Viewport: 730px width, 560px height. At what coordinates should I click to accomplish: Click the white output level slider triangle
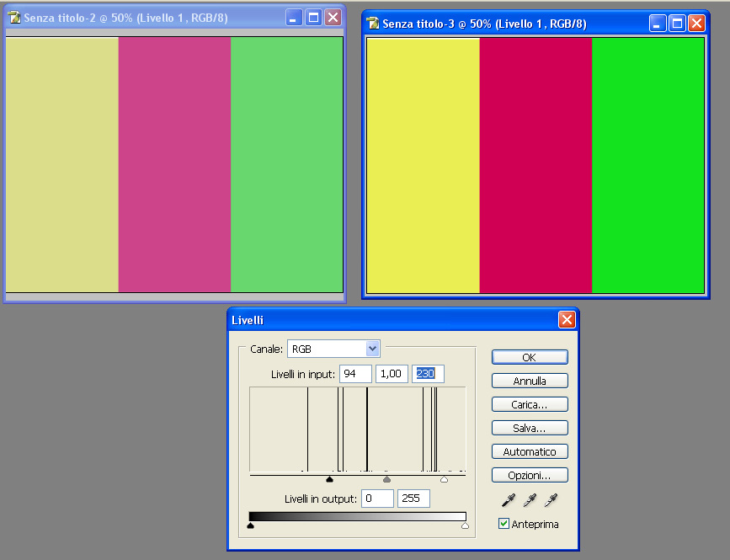(465, 525)
